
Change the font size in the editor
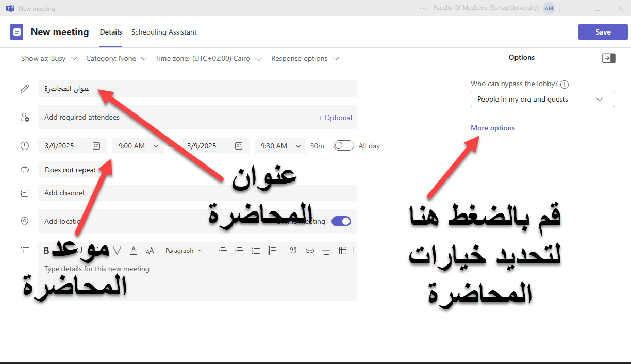point(150,251)
